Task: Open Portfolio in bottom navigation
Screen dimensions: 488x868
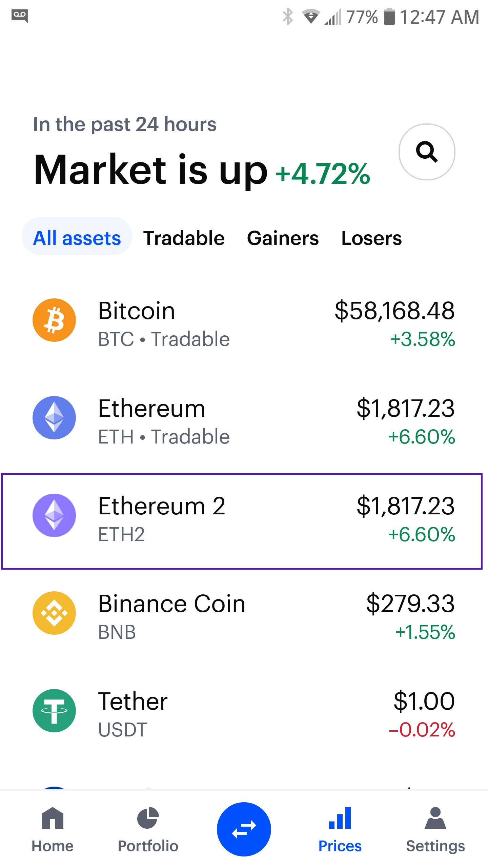Action: [x=148, y=830]
